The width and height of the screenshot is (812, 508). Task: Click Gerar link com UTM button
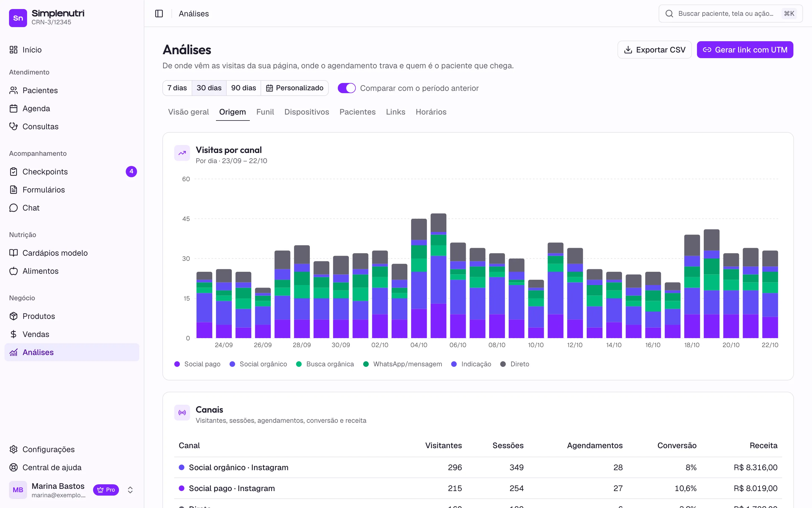[745, 50]
